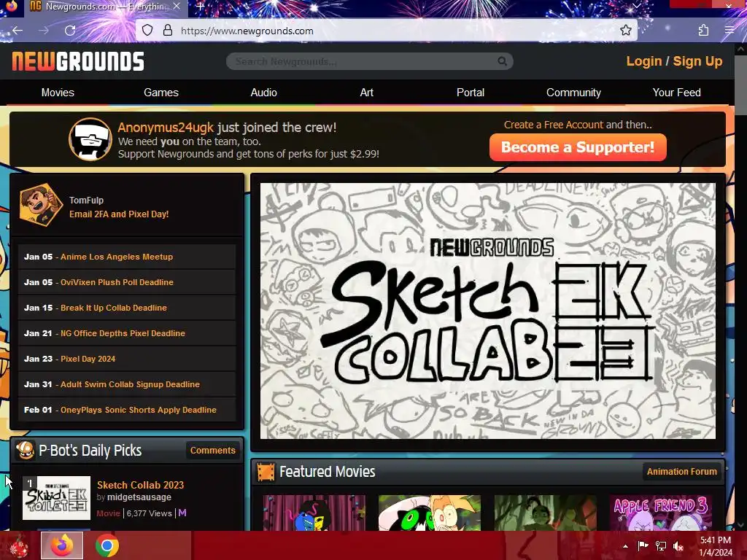Open the Apple Friend 3 movie thumbnail

[661, 513]
